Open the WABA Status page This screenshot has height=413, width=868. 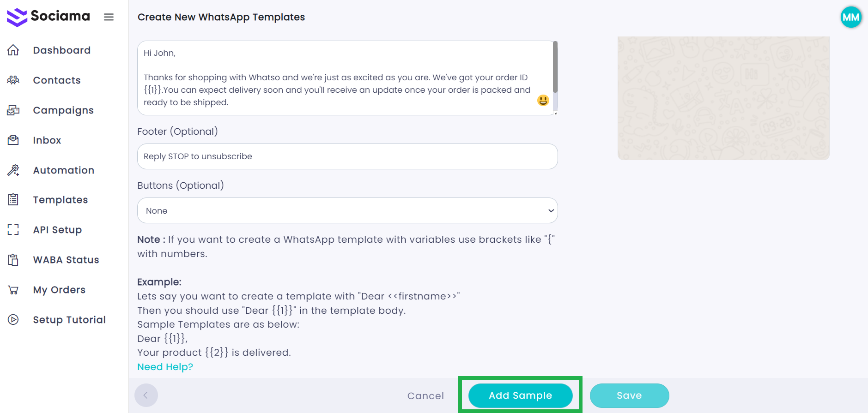pyautogui.click(x=66, y=260)
